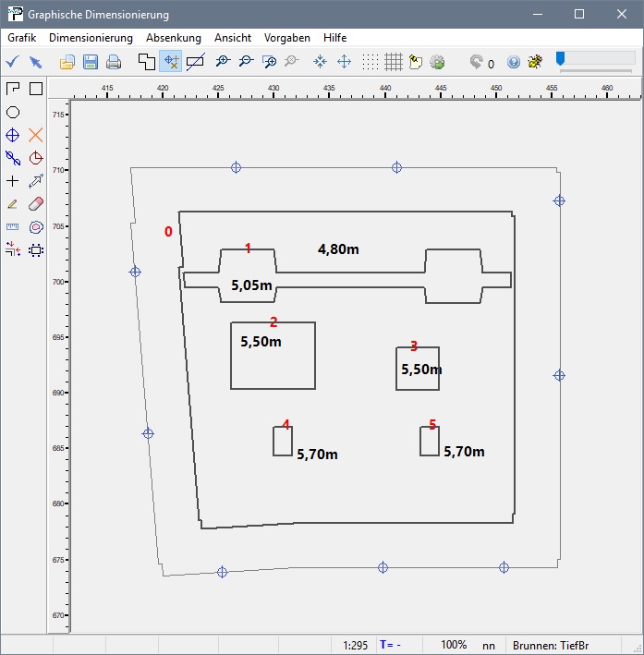Select the rectangle drawing tool
This screenshot has height=655, width=644.
pyautogui.click(x=36, y=89)
